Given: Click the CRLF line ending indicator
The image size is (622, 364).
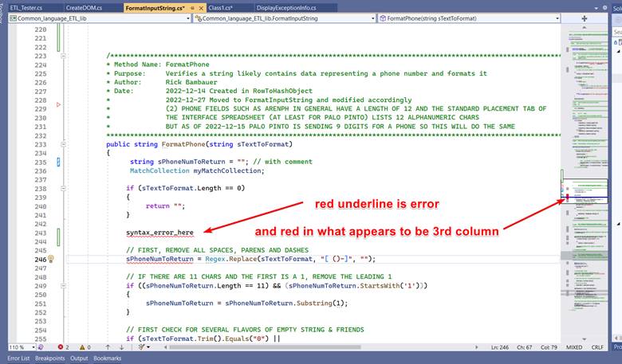Looking at the screenshot, I should (597, 347).
